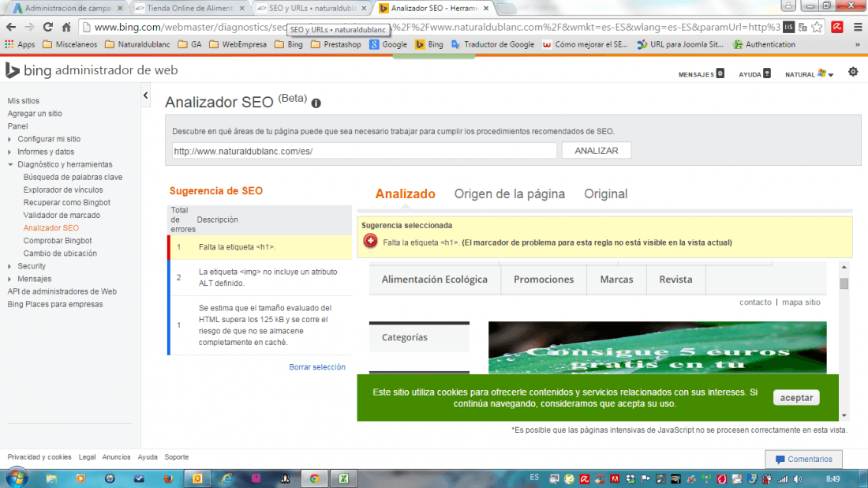
Task: Switch to Origen de la página tab
Action: click(x=509, y=194)
